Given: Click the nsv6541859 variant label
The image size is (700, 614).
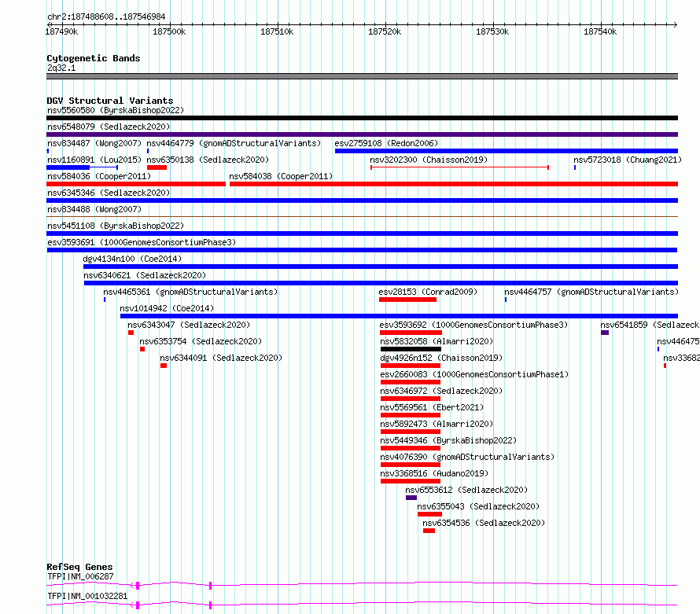Looking at the screenshot, I should 650,325.
